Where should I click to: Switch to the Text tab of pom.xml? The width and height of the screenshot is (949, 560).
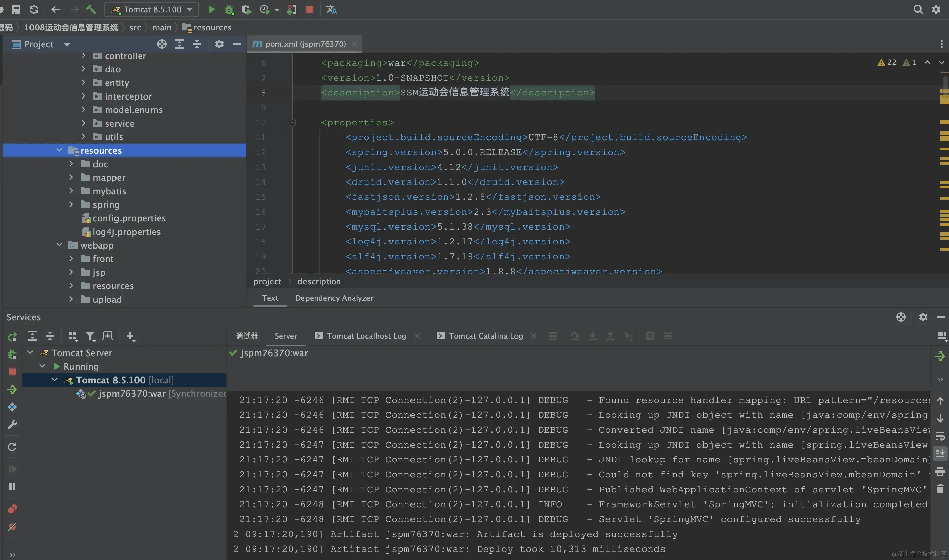(270, 298)
